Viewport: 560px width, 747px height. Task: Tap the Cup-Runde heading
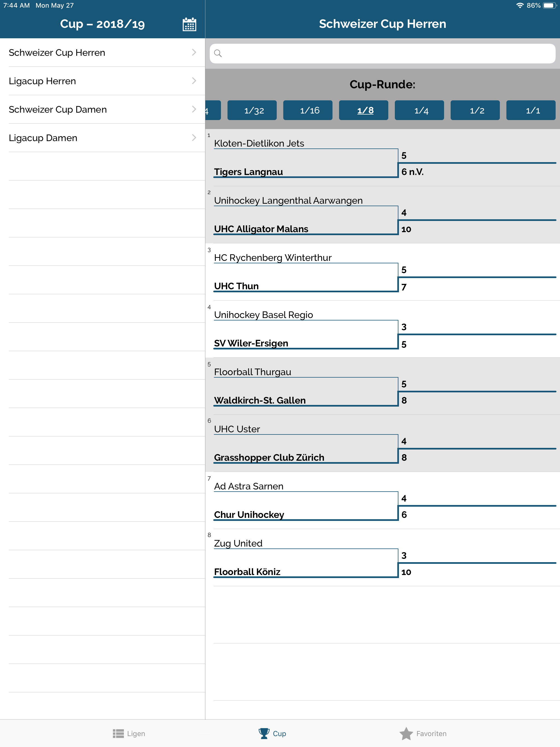[x=382, y=84]
